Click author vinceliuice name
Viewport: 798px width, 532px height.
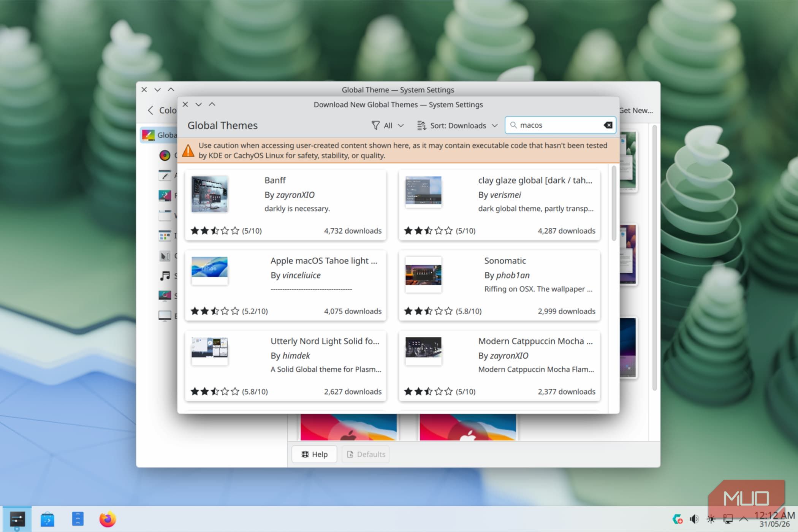301,275
